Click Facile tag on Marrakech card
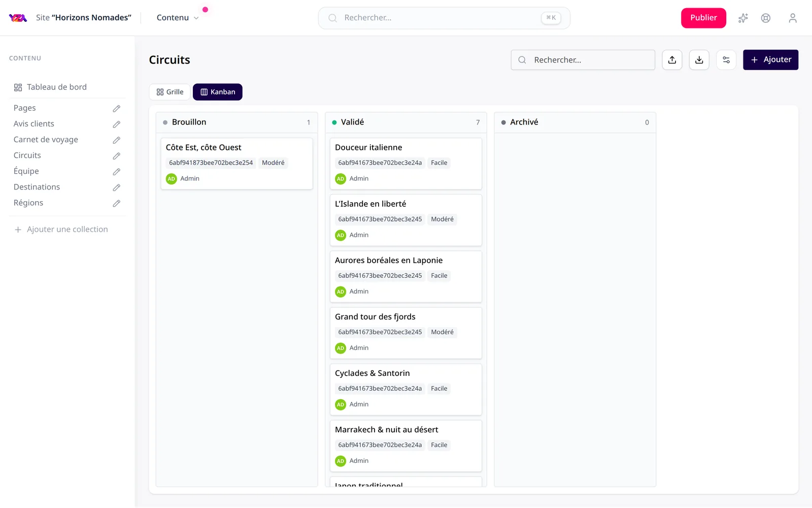Screen dimensions: 812x508 [439, 445]
